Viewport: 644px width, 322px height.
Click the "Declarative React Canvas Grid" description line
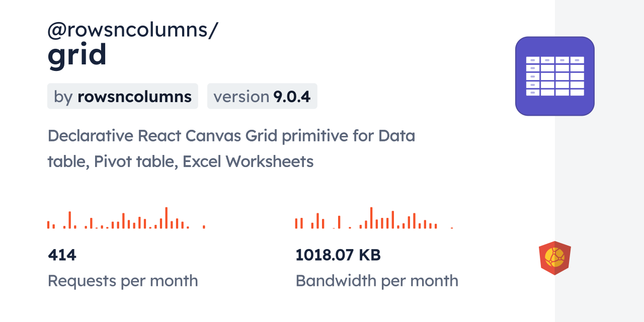[x=231, y=136]
